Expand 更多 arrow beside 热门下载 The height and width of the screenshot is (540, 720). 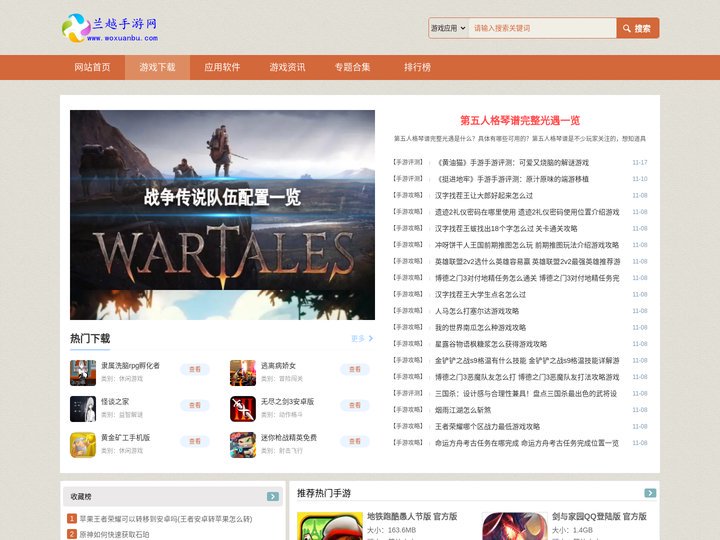(362, 338)
